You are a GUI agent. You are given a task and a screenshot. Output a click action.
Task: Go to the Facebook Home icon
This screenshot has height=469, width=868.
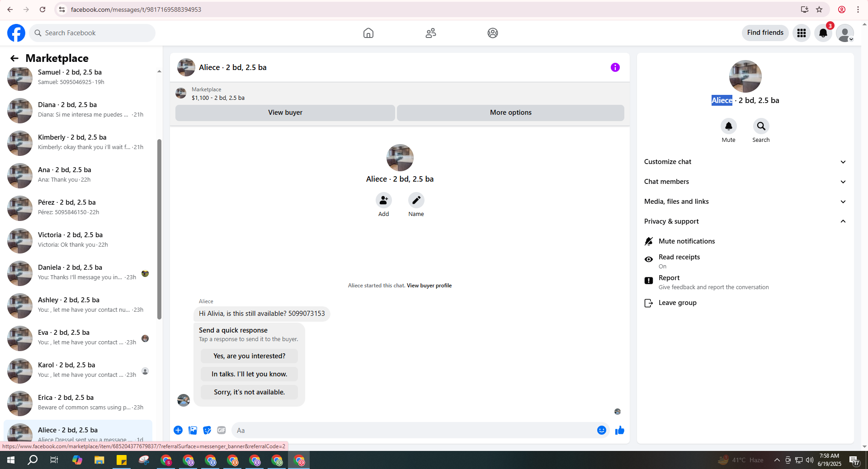(368, 33)
